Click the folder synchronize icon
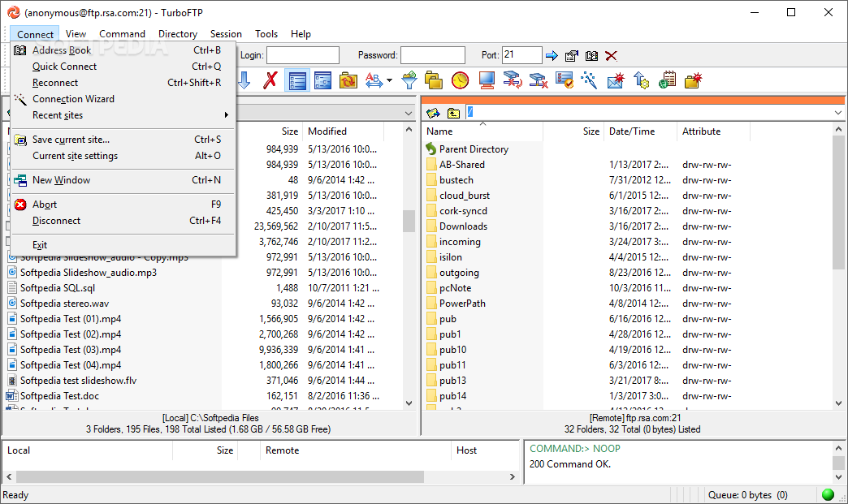The height and width of the screenshot is (504, 848). pos(348,80)
